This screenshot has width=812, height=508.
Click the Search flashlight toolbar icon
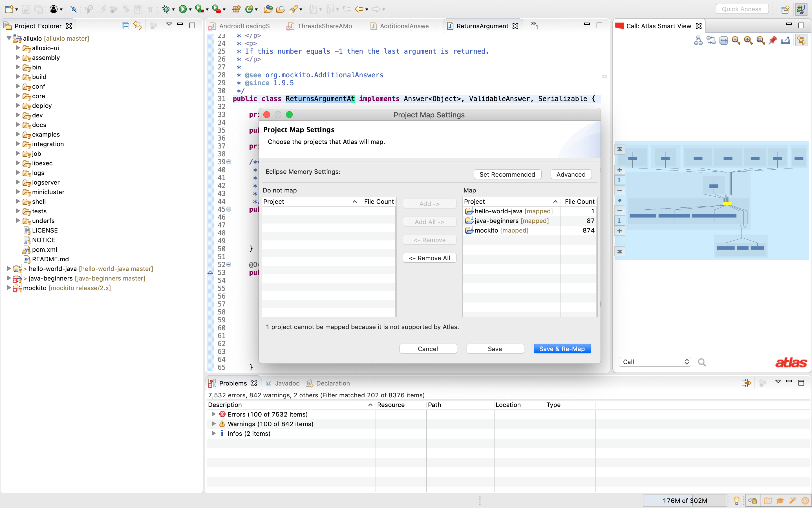pyautogui.click(x=293, y=9)
